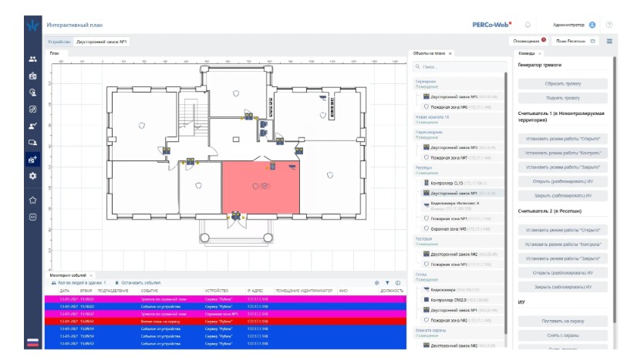Screen dimensions: 634x364
Task: Open the 'План Ресепшн' plan selector
Action: [x=575, y=41]
